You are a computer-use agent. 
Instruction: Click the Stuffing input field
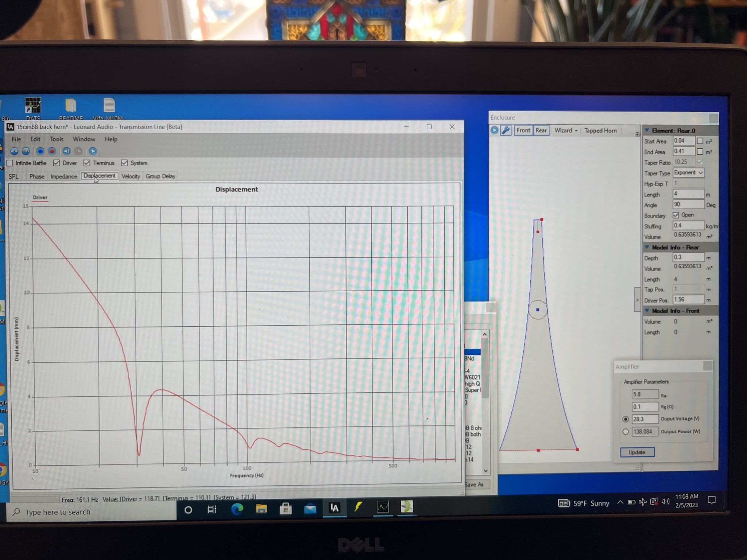coord(688,225)
